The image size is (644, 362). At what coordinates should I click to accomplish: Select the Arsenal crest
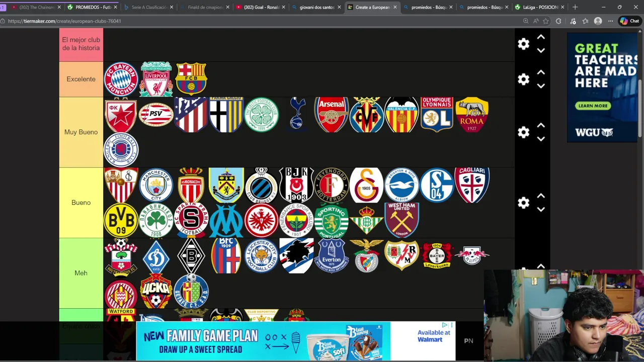[332, 115]
